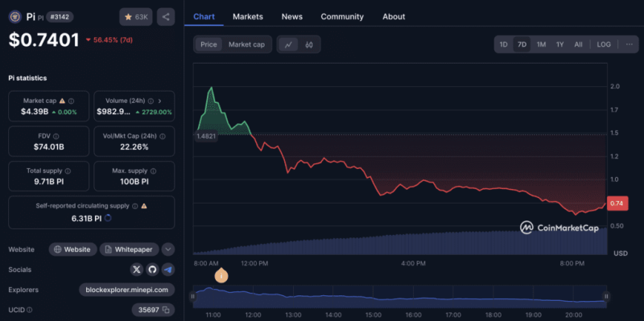Click the 9.71B PI total supply value
This screenshot has height=321, width=644.
click(x=49, y=182)
